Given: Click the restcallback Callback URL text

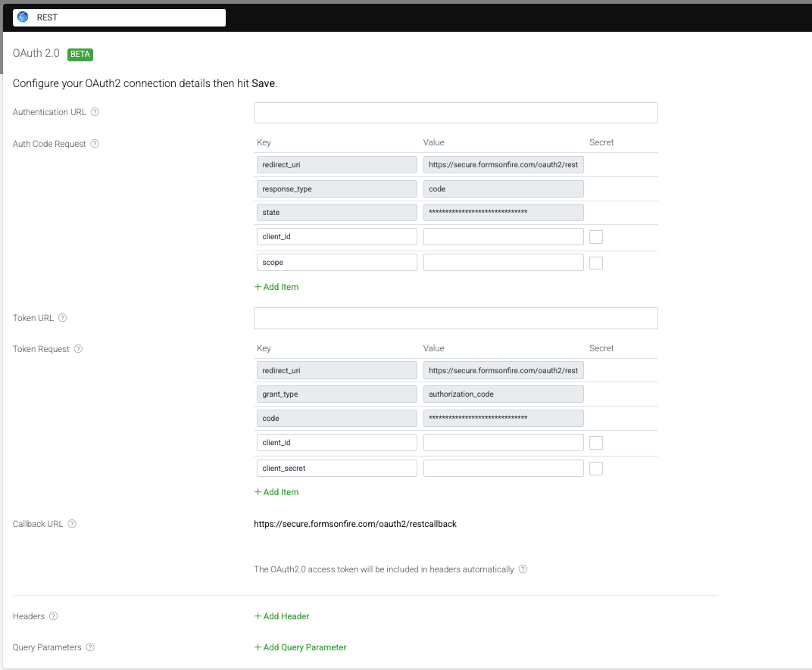Looking at the screenshot, I should click(355, 524).
